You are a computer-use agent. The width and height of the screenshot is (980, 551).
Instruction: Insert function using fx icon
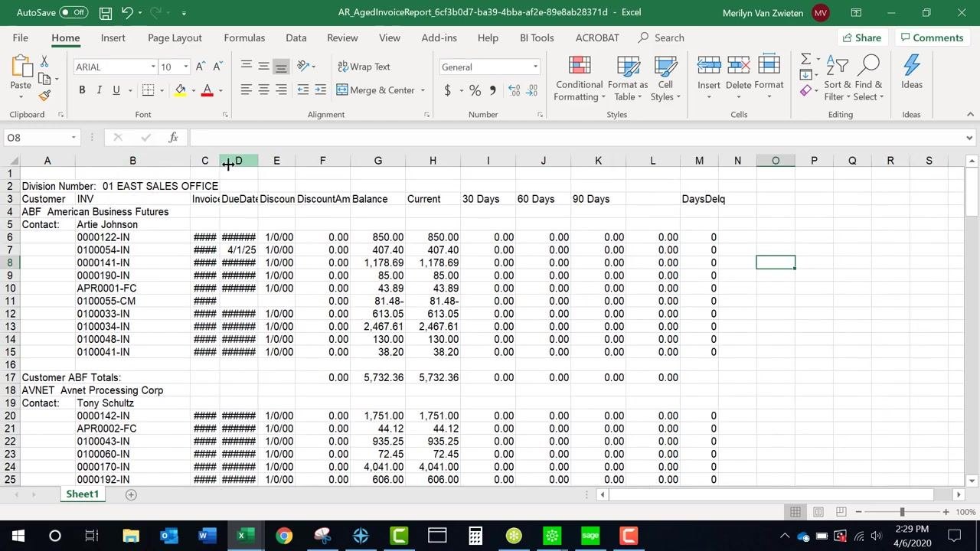click(173, 138)
